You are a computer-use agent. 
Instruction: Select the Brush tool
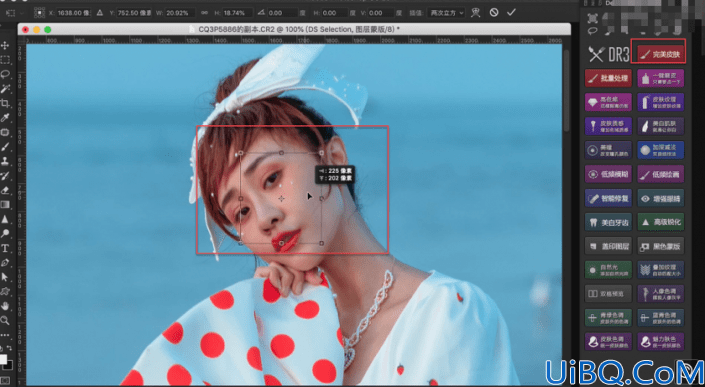coord(5,147)
